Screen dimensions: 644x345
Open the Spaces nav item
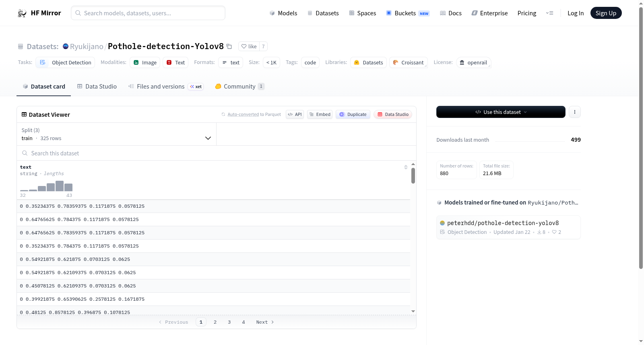(363, 13)
